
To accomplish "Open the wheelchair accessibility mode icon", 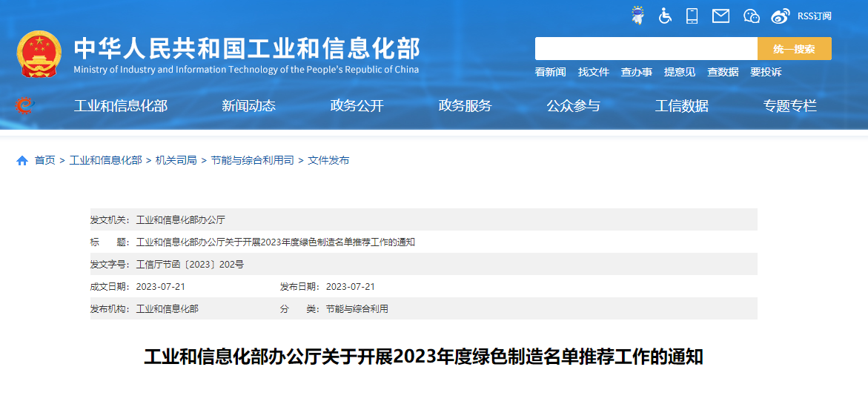I will tap(665, 16).
